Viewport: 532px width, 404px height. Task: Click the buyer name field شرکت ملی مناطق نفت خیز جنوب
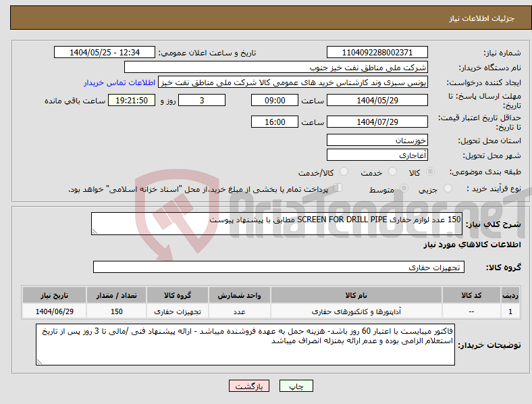[276, 67]
